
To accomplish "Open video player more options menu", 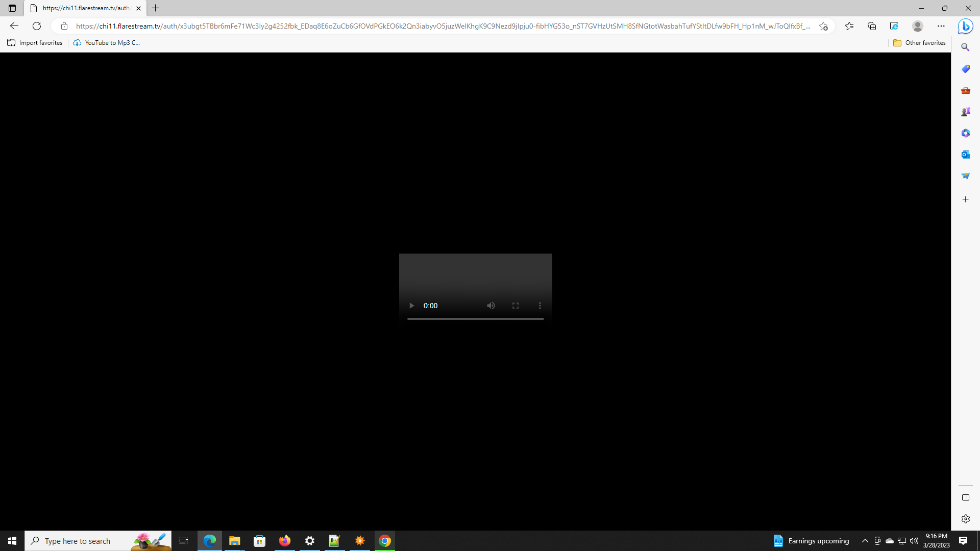I will click(540, 306).
